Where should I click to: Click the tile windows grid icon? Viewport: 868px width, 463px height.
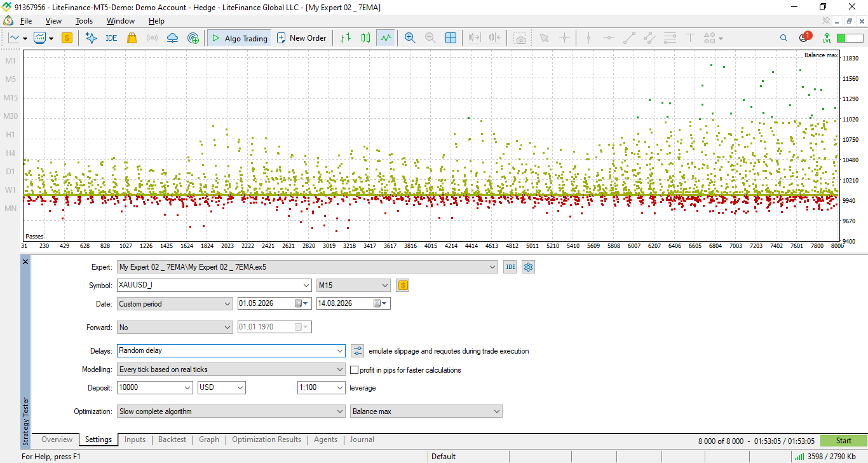451,38
